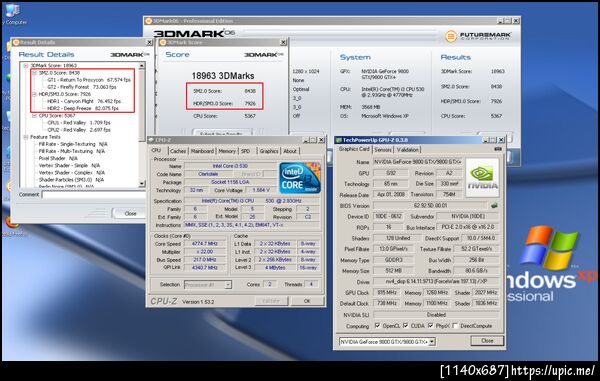The image size is (600, 381).
Task: Click the Result Details scrollbar down arrow
Action: (142, 184)
